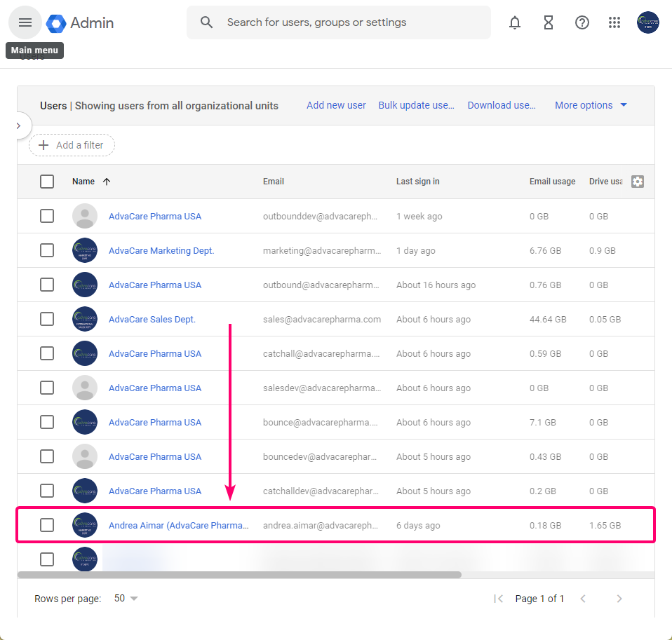Click sales@advacarepharma.com email cell

(x=322, y=319)
